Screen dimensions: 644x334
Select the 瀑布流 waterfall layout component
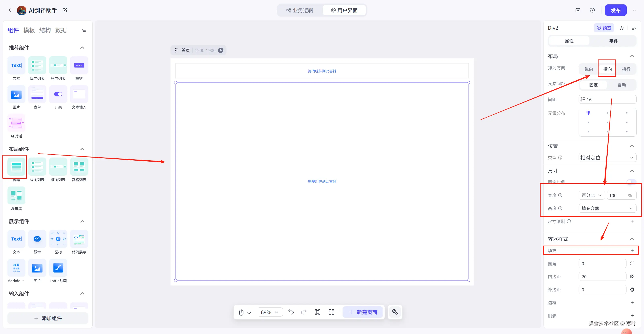16,196
